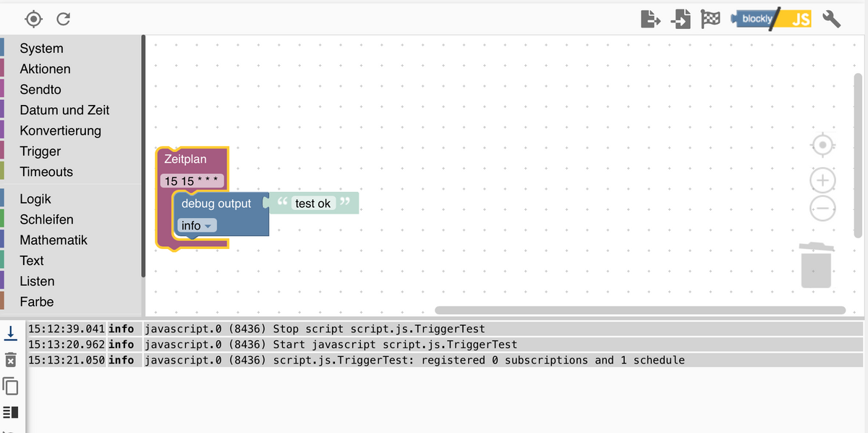Click the restart script refresh icon

(63, 19)
